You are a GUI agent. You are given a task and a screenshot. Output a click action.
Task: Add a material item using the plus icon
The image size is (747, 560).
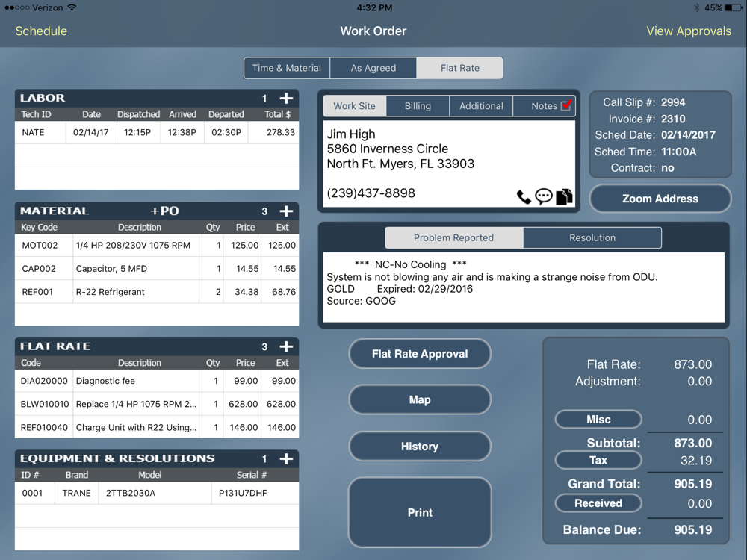(286, 211)
